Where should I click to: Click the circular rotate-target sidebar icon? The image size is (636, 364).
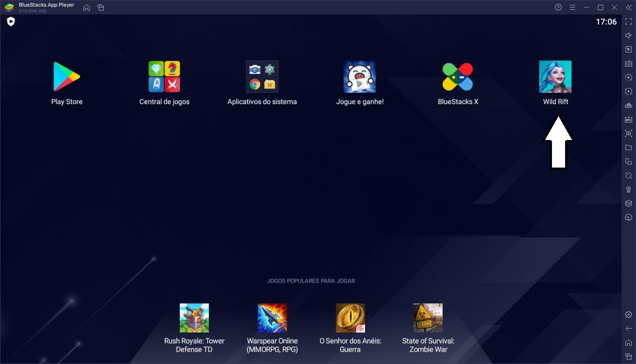pos(629,91)
